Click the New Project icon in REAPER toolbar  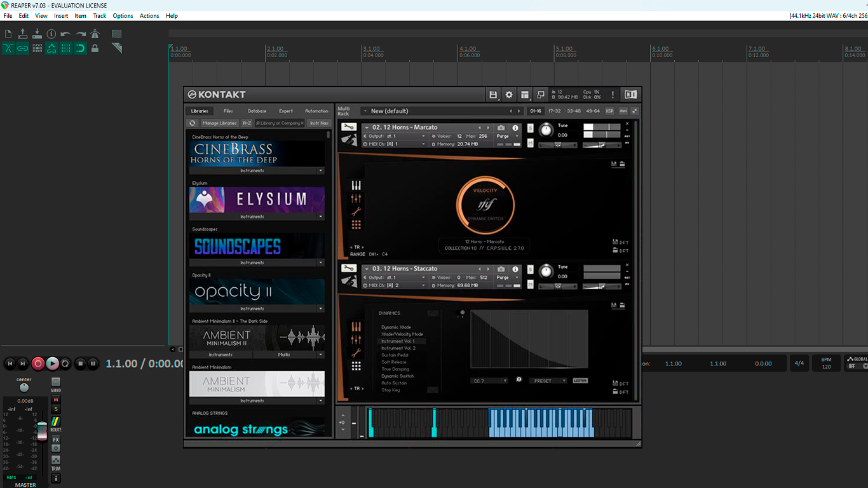pos(8,34)
